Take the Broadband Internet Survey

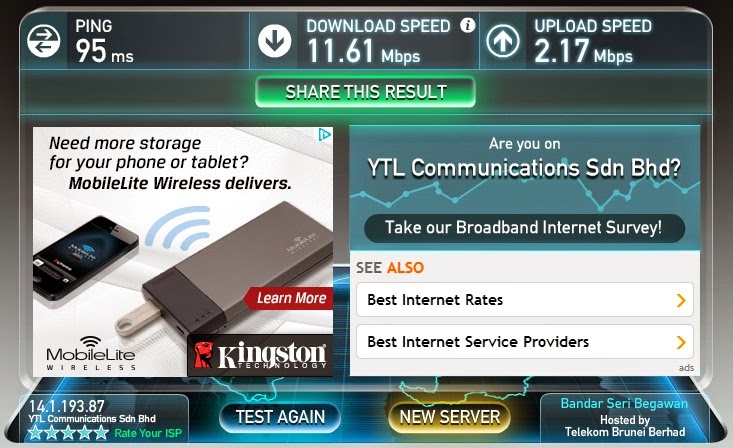(x=524, y=228)
